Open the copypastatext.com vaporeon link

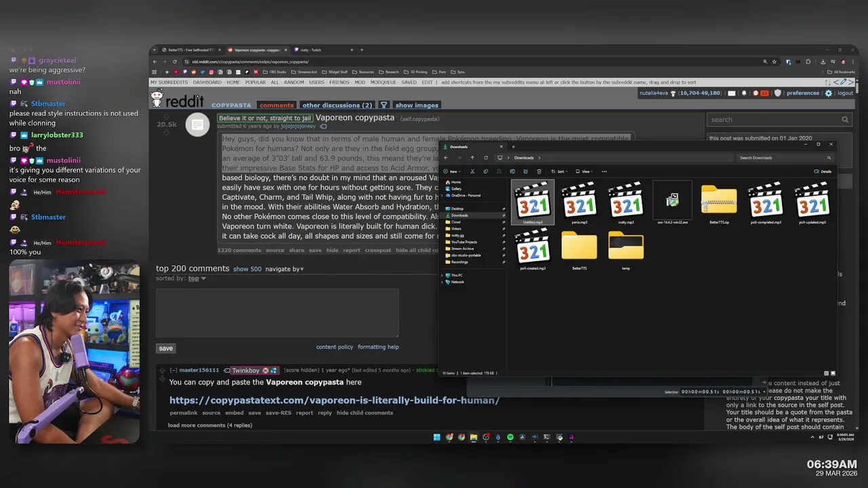tap(334, 400)
